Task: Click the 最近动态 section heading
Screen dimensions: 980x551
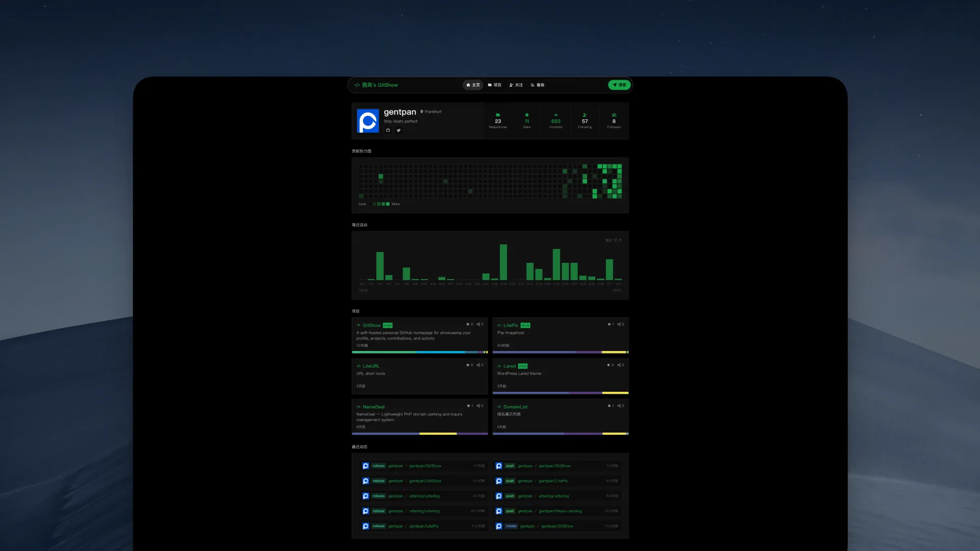Action: click(359, 447)
